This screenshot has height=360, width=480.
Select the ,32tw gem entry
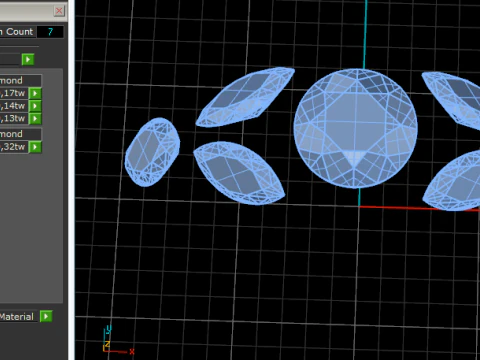click(14, 147)
